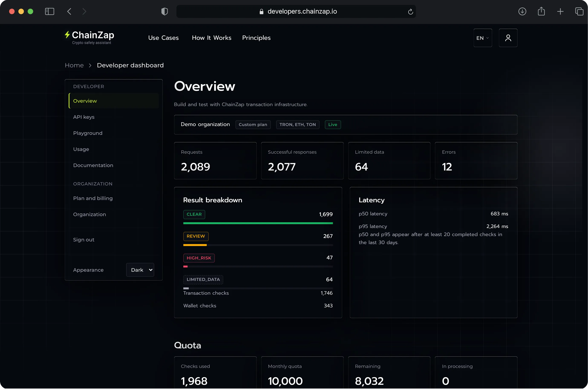
Task: Open the user account profile icon
Action: [x=508, y=38]
